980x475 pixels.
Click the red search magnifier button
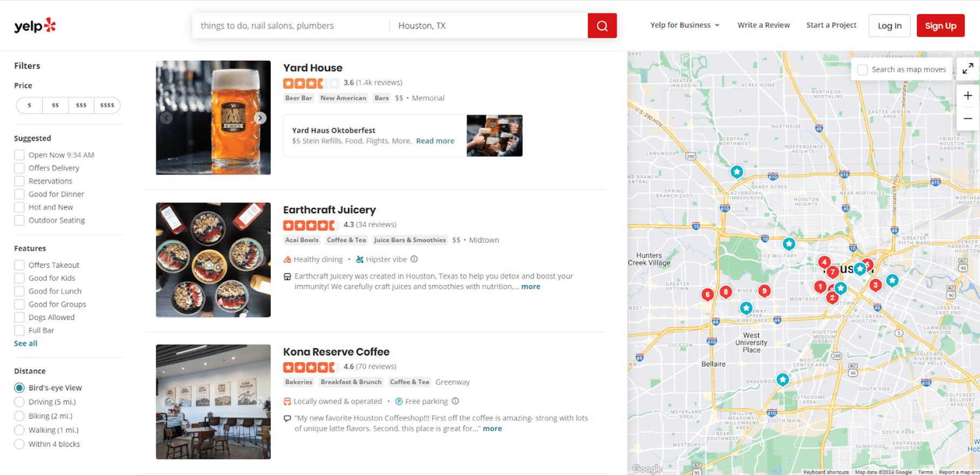coord(602,25)
